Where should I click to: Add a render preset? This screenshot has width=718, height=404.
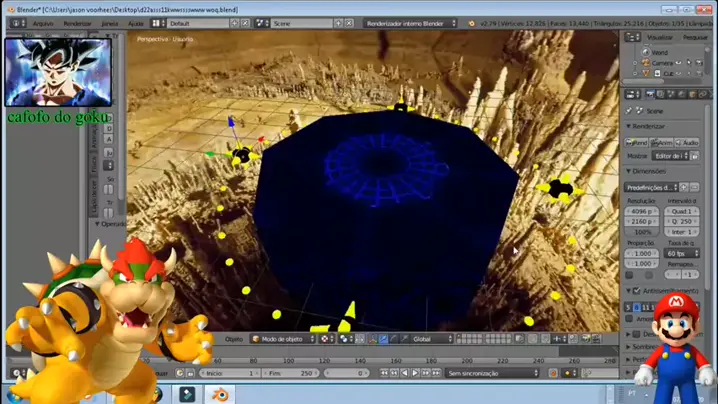click(684, 187)
